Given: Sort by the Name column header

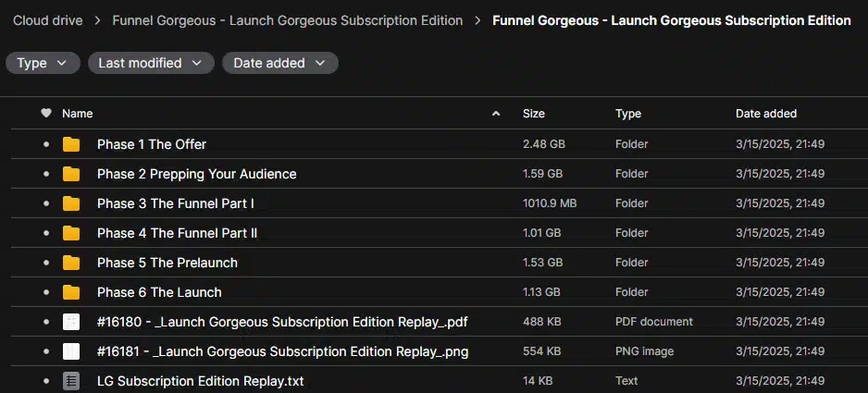Looking at the screenshot, I should point(77,114).
